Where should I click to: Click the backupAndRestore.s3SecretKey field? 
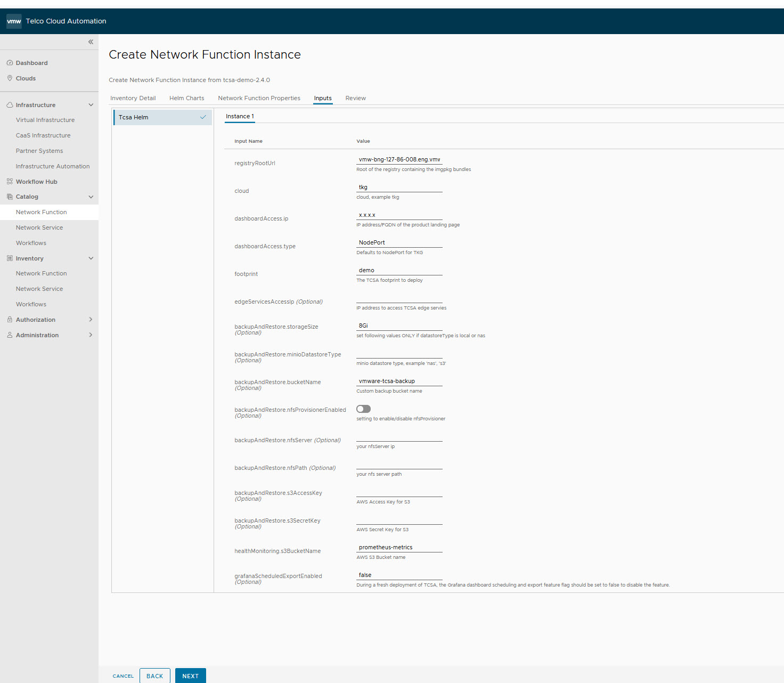[x=399, y=519]
